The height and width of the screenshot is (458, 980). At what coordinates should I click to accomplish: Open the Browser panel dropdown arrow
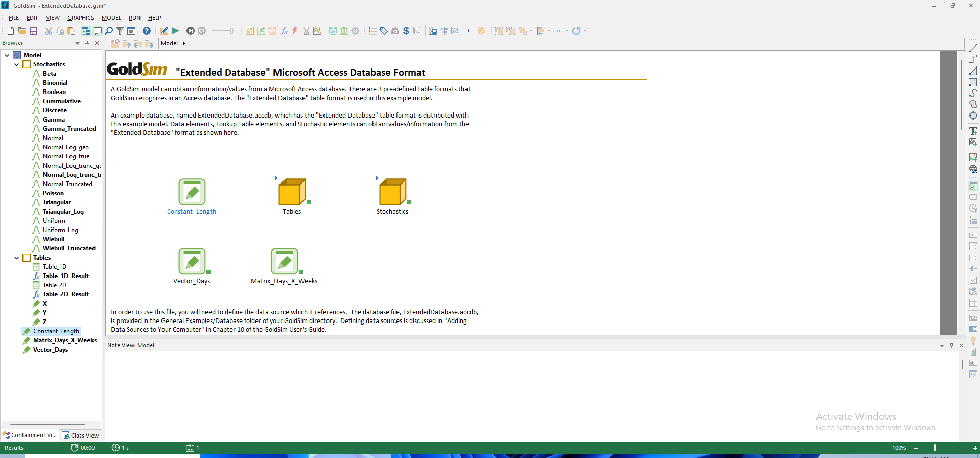click(x=77, y=43)
